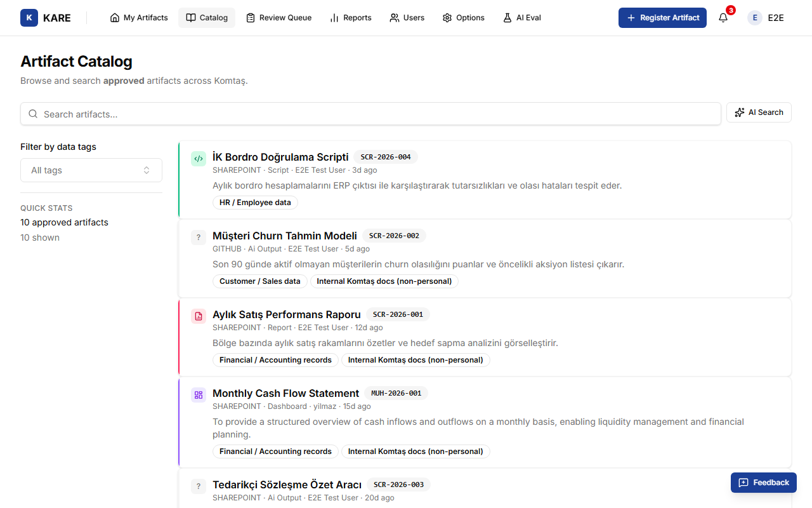Click the HR / Employee data tag
This screenshot has width=812, height=508.
click(x=255, y=203)
